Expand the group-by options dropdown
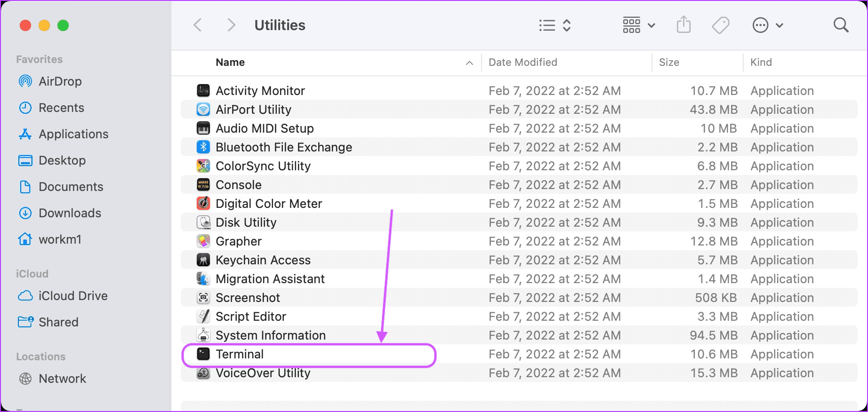The height and width of the screenshot is (412, 868). [639, 25]
